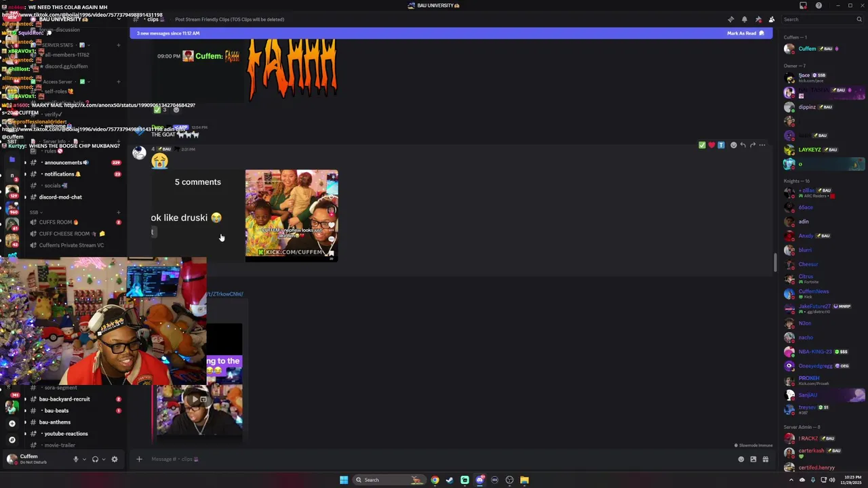Toggle headphone deafen in user panel

pyautogui.click(x=95, y=460)
